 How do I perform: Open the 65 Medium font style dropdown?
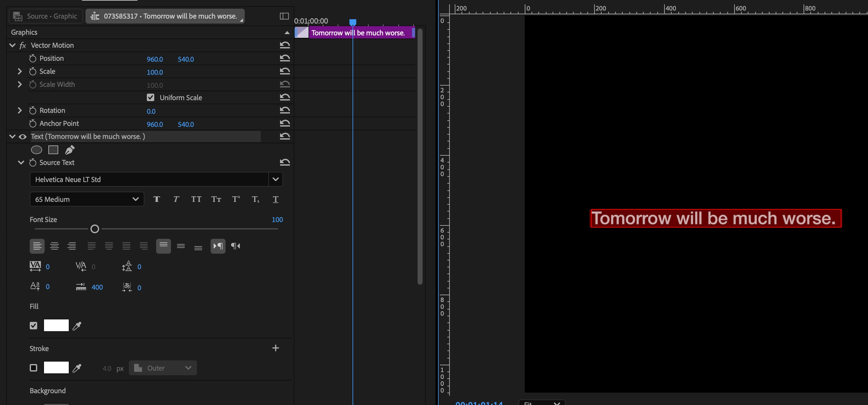87,199
